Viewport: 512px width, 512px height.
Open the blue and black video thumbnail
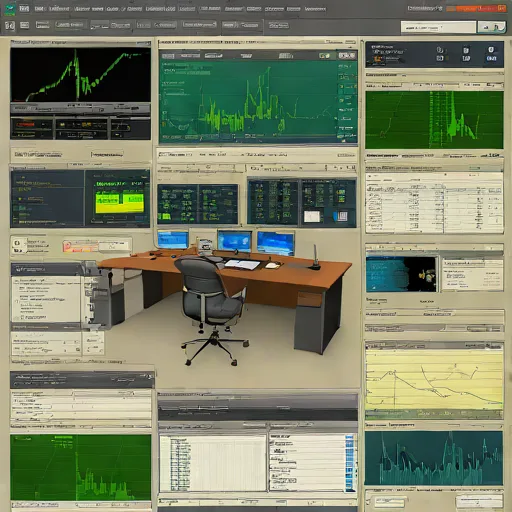401,274
